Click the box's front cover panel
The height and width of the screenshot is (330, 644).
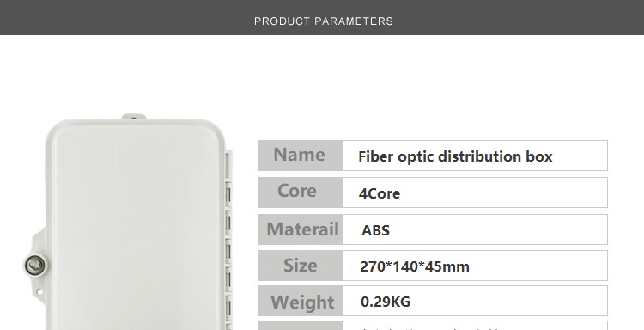[136, 226]
